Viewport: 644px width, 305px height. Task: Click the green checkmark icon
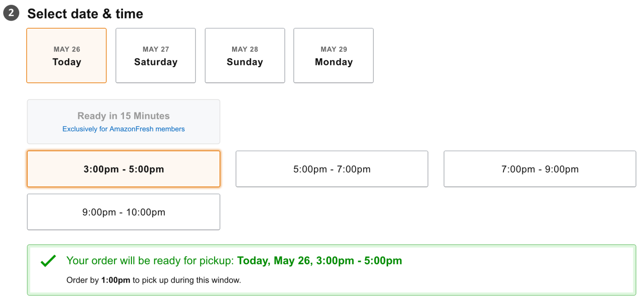point(48,261)
